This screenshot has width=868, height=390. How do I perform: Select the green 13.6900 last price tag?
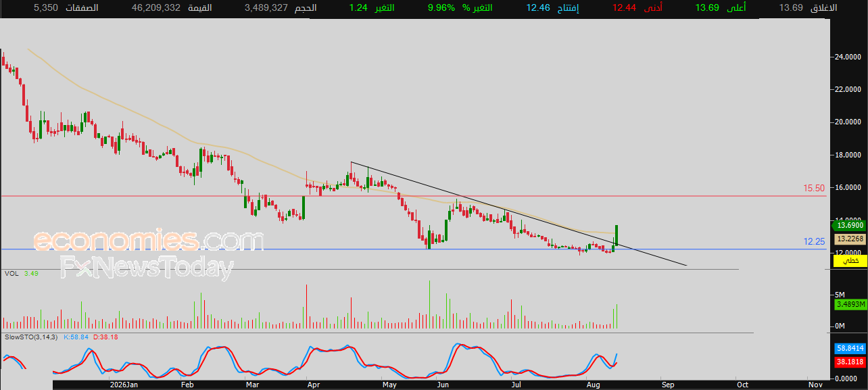(850, 225)
